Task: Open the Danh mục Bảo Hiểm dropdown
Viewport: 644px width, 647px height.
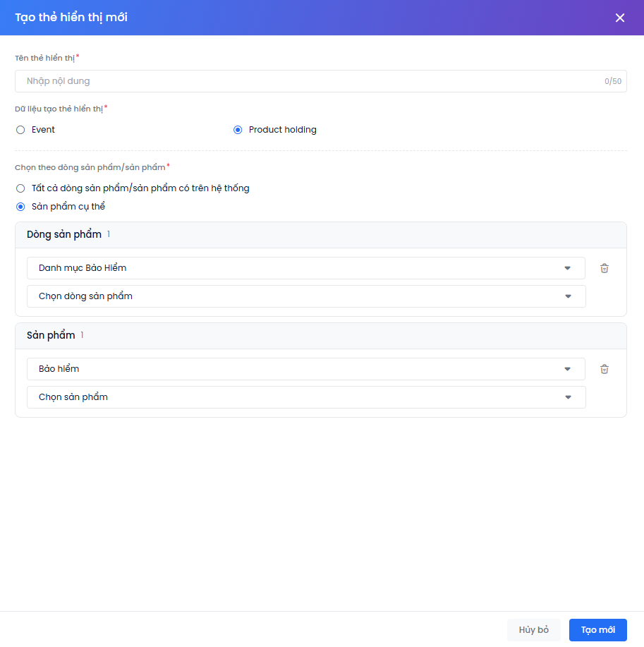Action: coord(305,268)
